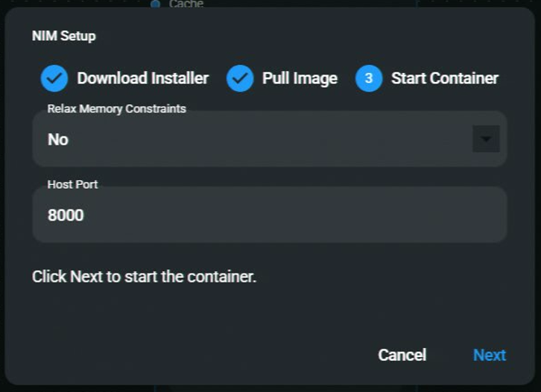Expand Relax Memory Constraints via its blank middle
The image size is (541, 392).
[x=261, y=139]
